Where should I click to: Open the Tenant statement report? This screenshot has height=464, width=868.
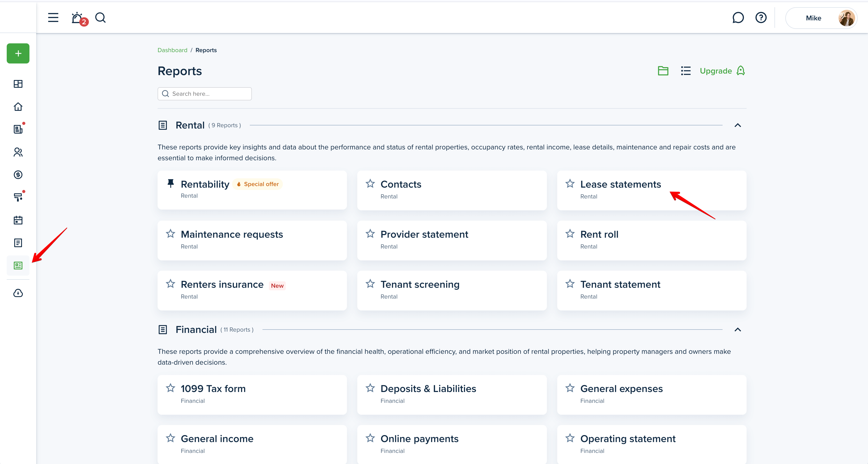652,291
